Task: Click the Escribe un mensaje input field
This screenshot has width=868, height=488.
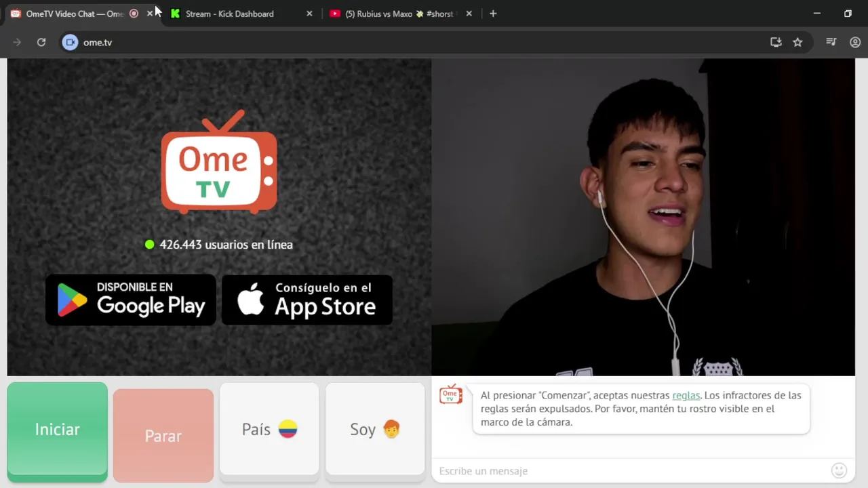Action: coord(631,470)
